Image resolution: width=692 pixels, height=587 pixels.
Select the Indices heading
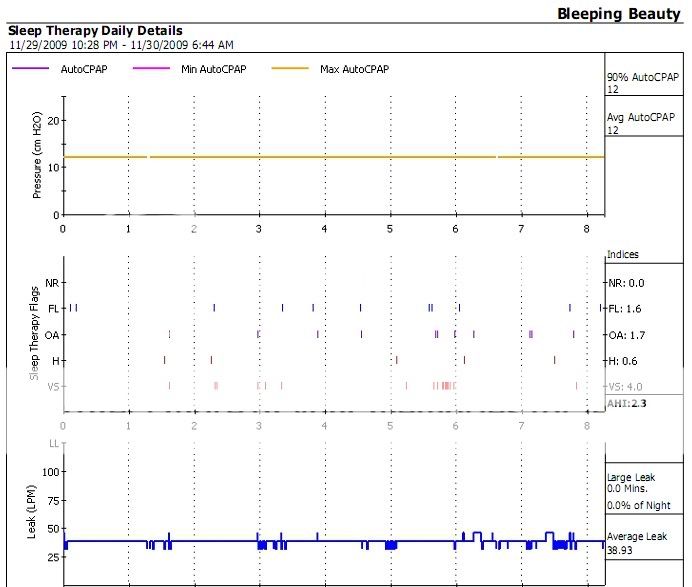point(623,255)
